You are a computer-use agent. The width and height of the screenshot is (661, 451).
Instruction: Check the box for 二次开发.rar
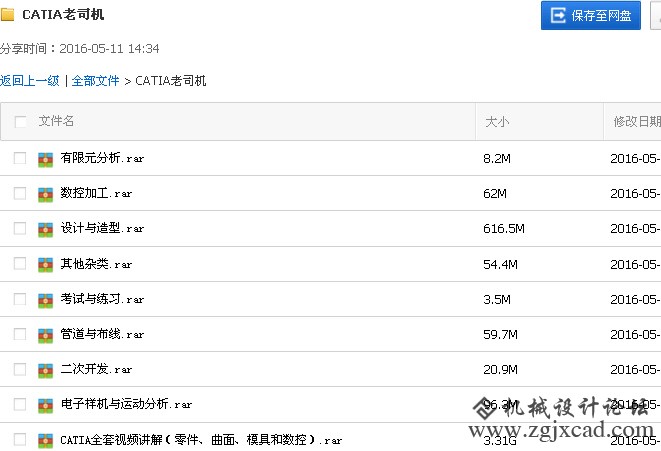20,369
